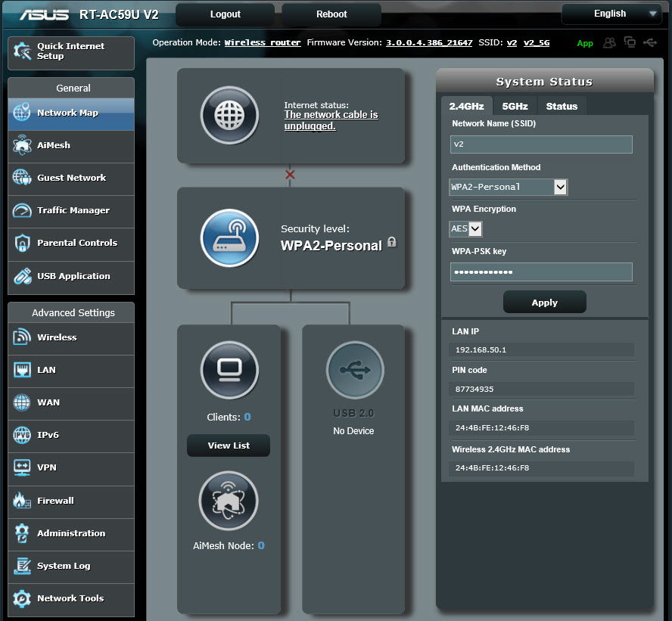The image size is (672, 621).
Task: Switch to the 2.4GHz tab
Action: (466, 106)
